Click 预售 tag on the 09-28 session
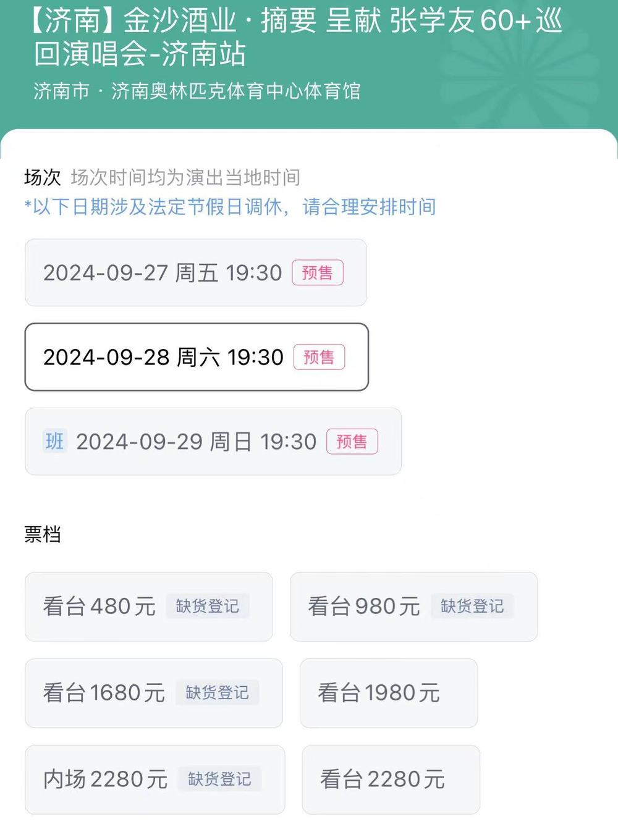Image resolution: width=618 pixels, height=840 pixels. coord(319,357)
